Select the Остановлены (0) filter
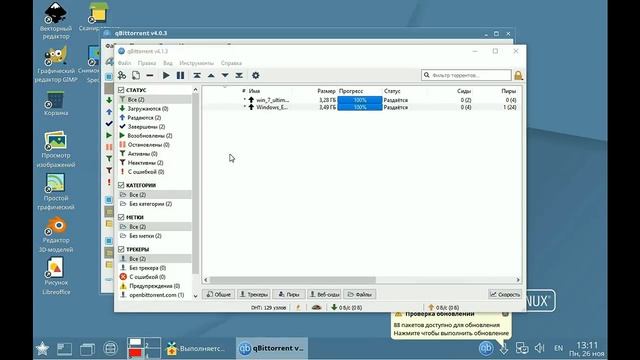Screen dimensions: 640x360 (x=154, y=144)
